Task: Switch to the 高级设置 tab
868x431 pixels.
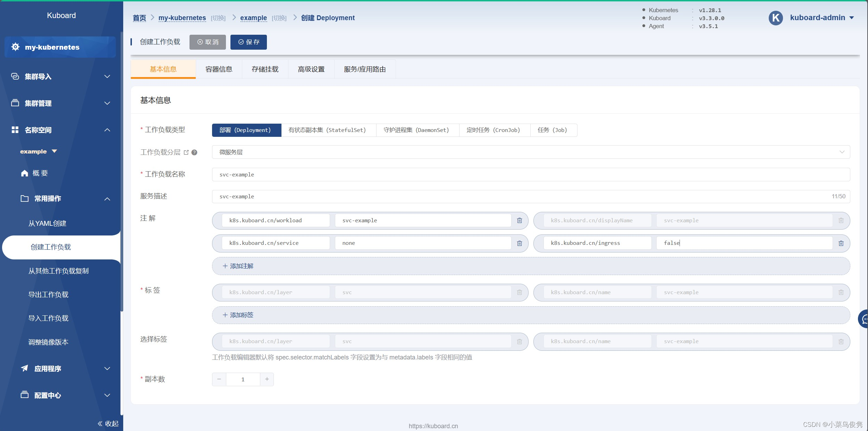Action: click(x=311, y=69)
